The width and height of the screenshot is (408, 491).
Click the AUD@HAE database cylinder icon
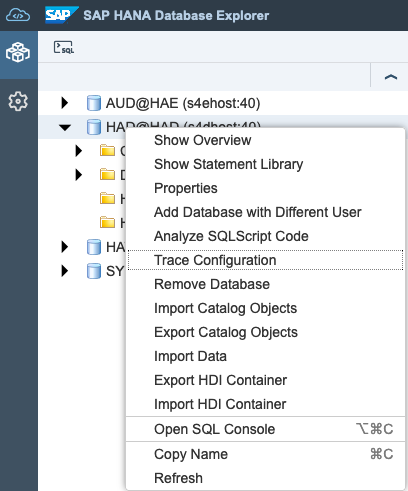[x=94, y=103]
